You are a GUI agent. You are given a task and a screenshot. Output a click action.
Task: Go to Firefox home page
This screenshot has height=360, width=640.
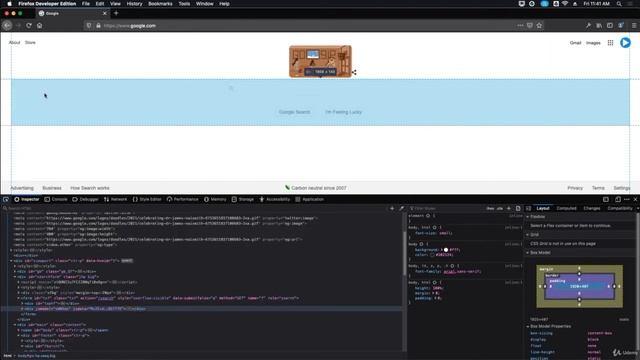click(x=39, y=25)
